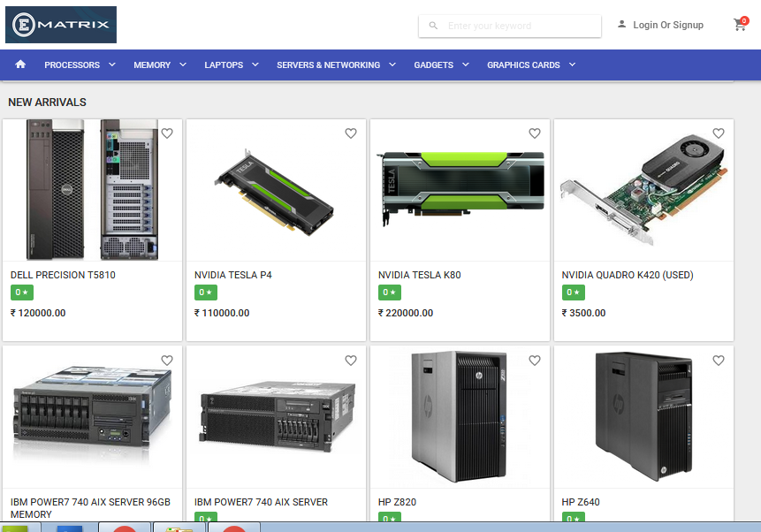Image resolution: width=761 pixels, height=532 pixels.
Task: Open Nvidia Quadro K420 (Used) title
Action: pos(628,275)
